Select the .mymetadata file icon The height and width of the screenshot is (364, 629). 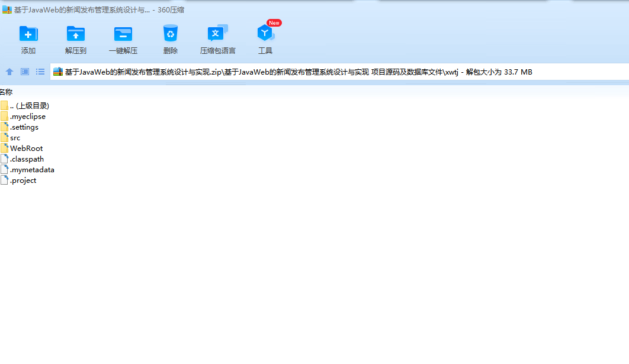click(4, 169)
